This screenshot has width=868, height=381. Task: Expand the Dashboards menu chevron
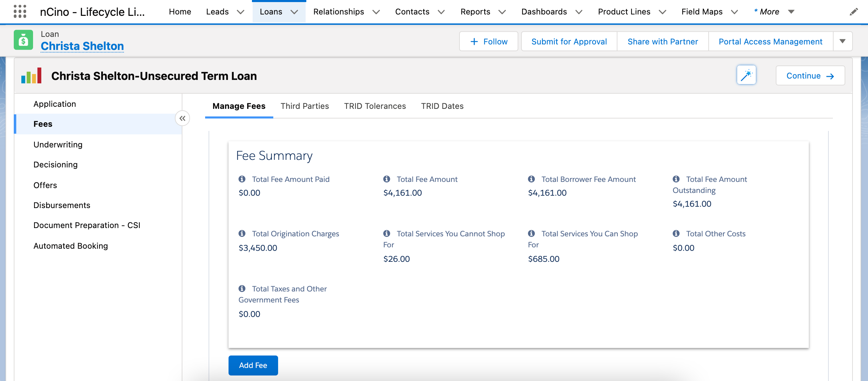(x=579, y=12)
